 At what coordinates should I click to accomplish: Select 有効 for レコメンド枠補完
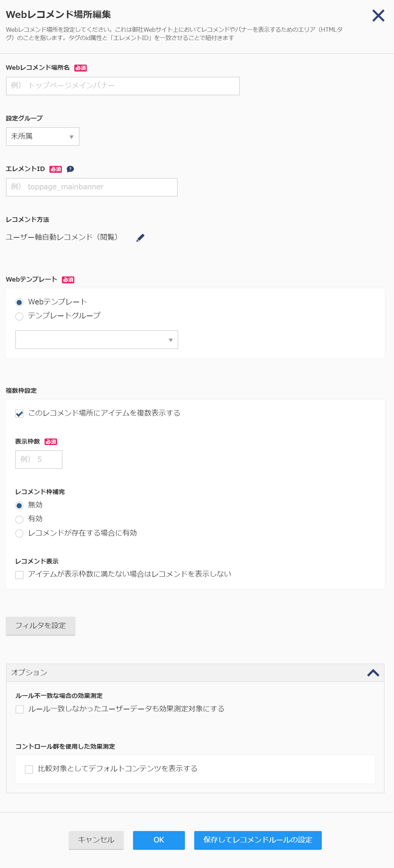(x=19, y=519)
